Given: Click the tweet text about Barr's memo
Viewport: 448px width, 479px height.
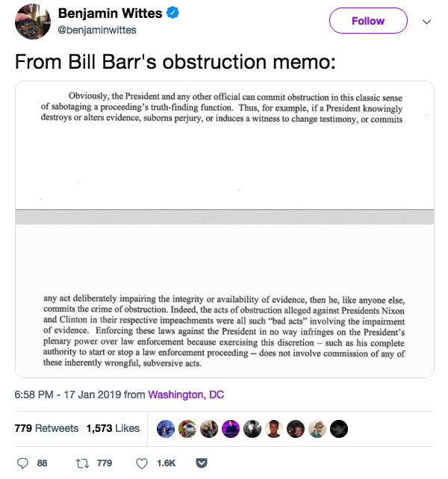Looking at the screenshot, I should 175,62.
